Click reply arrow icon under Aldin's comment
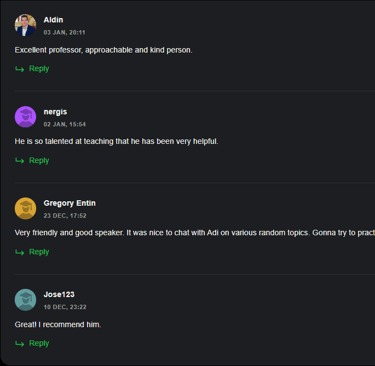This screenshot has height=366, width=375. 20,69
